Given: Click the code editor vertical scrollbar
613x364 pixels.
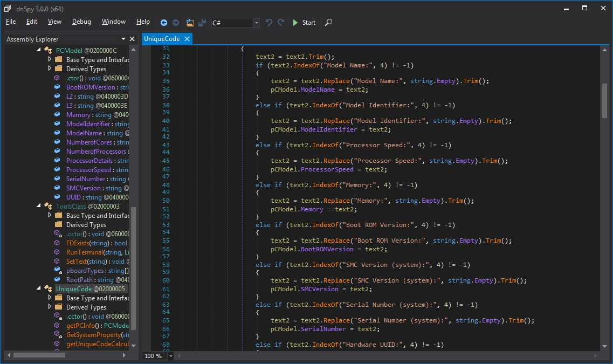Looking at the screenshot, I should [x=604, y=100].
